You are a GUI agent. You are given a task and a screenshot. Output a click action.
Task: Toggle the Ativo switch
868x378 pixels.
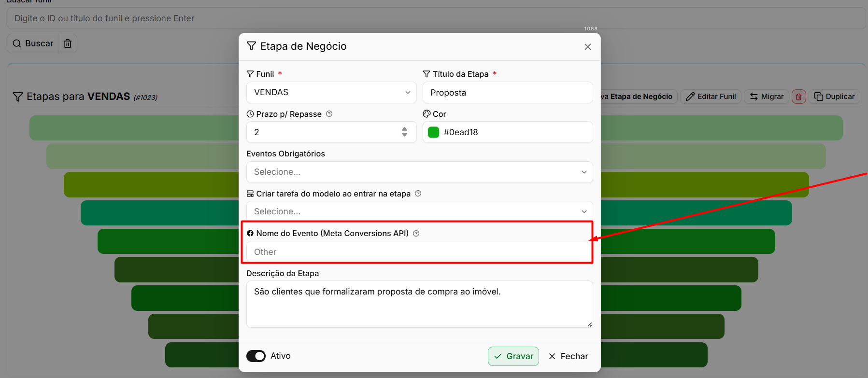[x=256, y=356]
